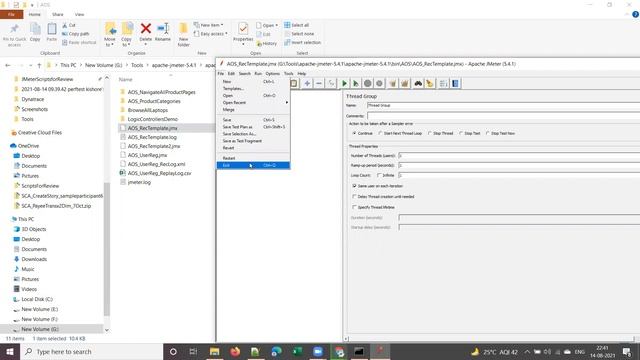
Task: Select the Stop Thread radio button
Action: pos(429,133)
